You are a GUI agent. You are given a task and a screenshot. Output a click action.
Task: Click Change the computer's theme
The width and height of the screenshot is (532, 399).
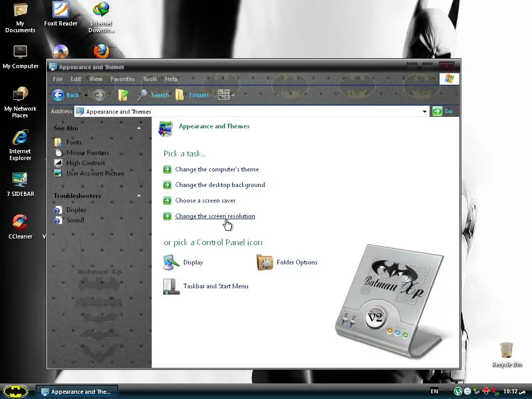click(x=217, y=169)
